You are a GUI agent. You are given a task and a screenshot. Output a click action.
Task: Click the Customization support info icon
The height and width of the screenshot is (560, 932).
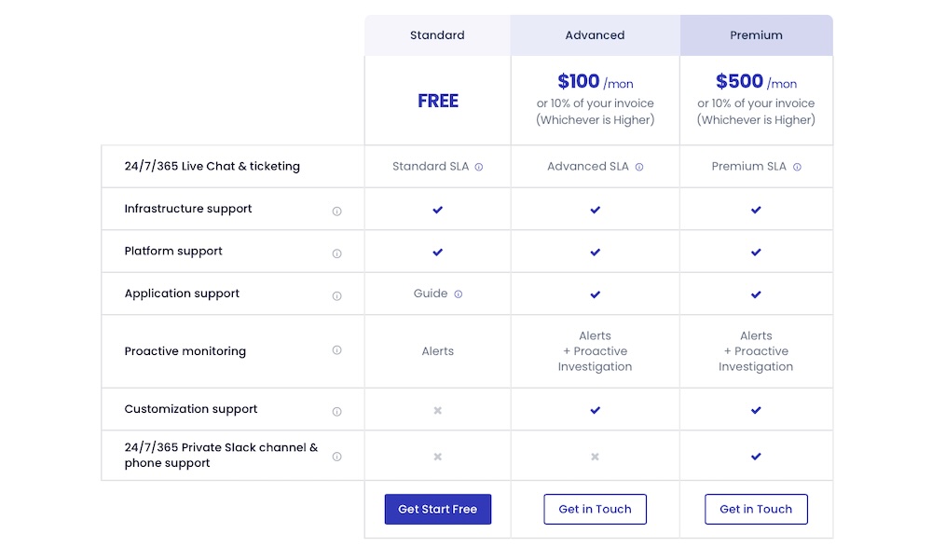pos(337,411)
